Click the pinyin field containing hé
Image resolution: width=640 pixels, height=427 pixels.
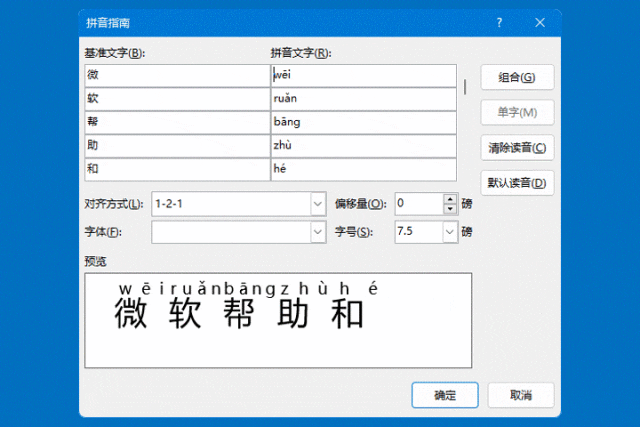(364, 169)
